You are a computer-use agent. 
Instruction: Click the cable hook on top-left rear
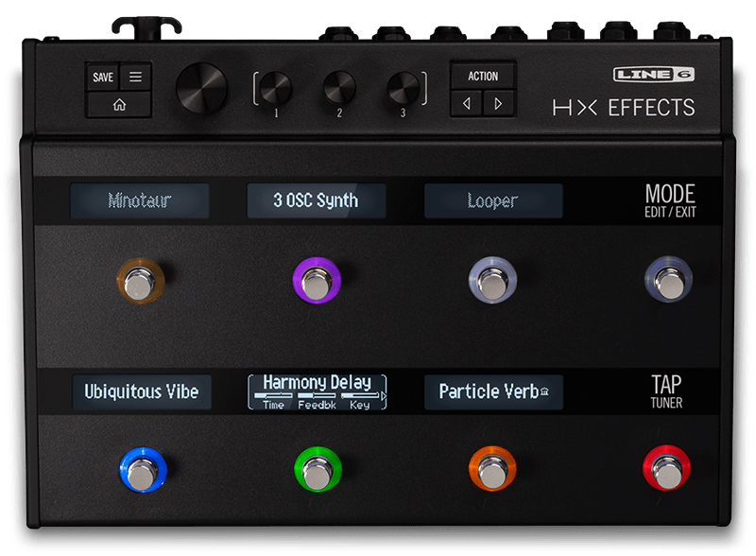[146, 28]
